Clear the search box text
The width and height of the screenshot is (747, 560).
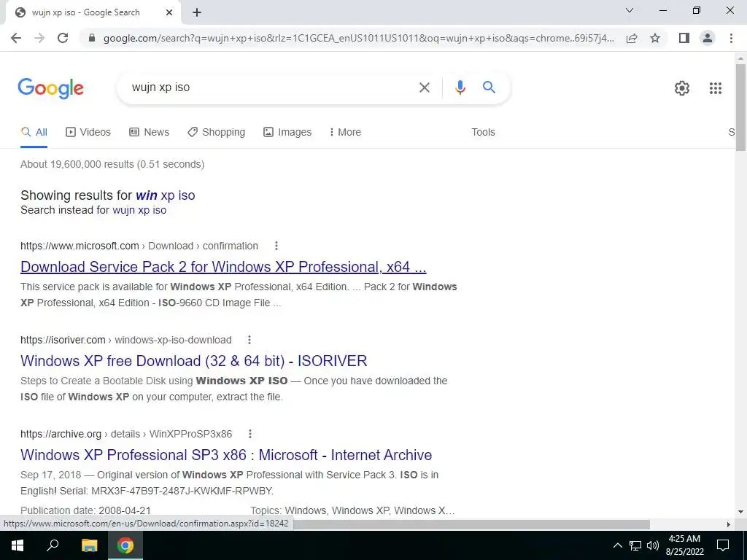(424, 87)
